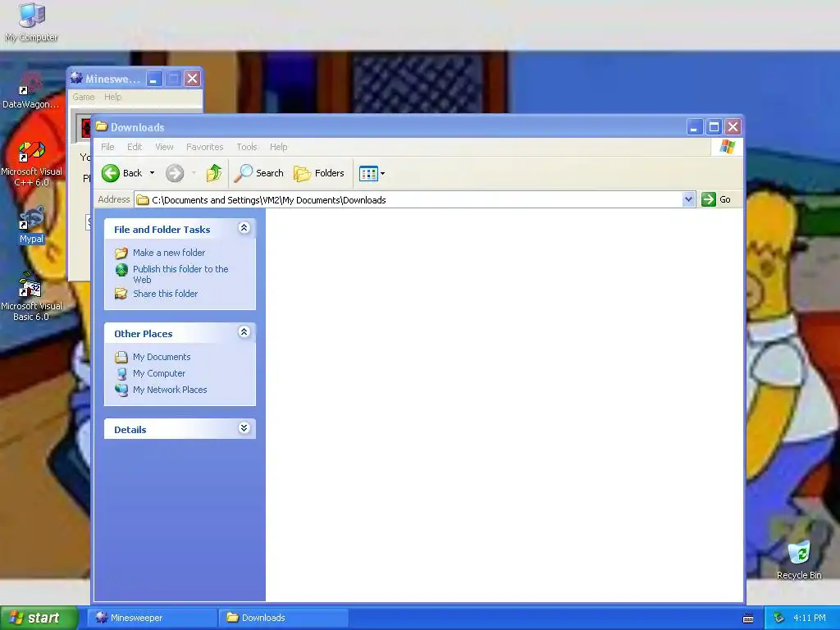Click the Make a new folder icon
The height and width of the screenshot is (630, 840).
click(x=121, y=253)
